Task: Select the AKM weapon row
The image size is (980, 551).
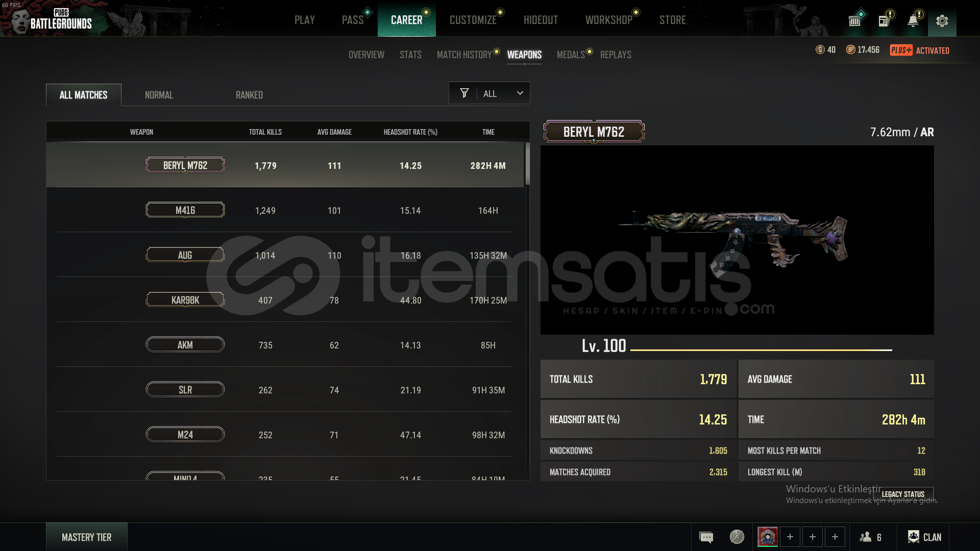Action: (x=285, y=345)
